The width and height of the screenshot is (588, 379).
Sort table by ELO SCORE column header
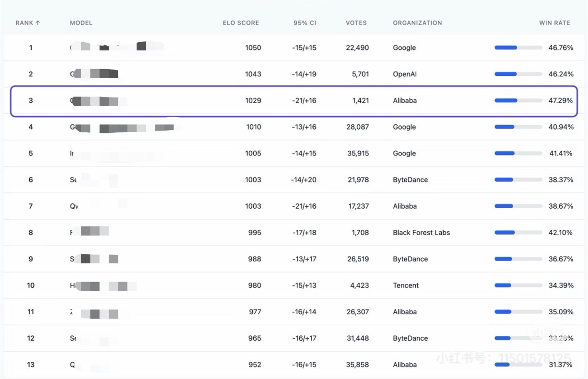click(x=241, y=23)
